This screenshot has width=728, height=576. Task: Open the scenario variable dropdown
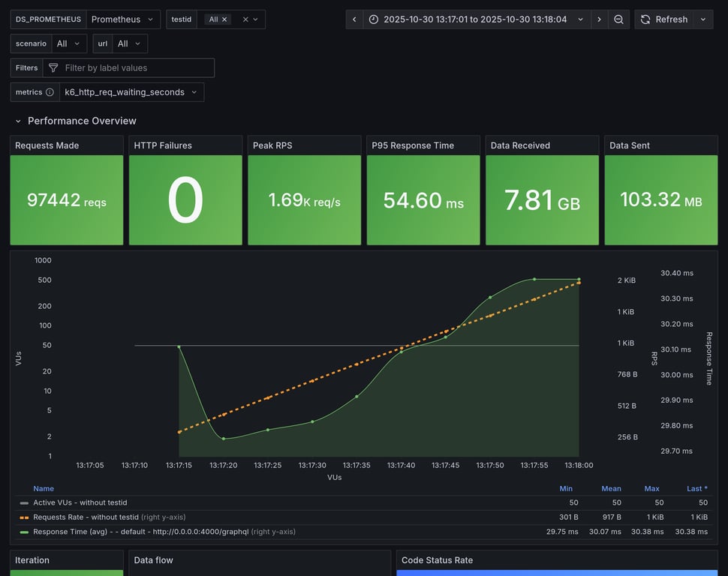tap(68, 43)
